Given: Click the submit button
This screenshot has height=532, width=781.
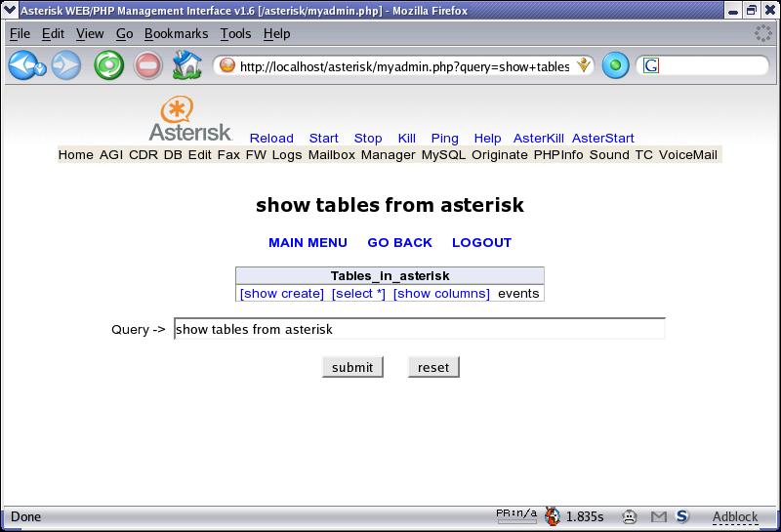Looking at the screenshot, I should click(x=352, y=367).
